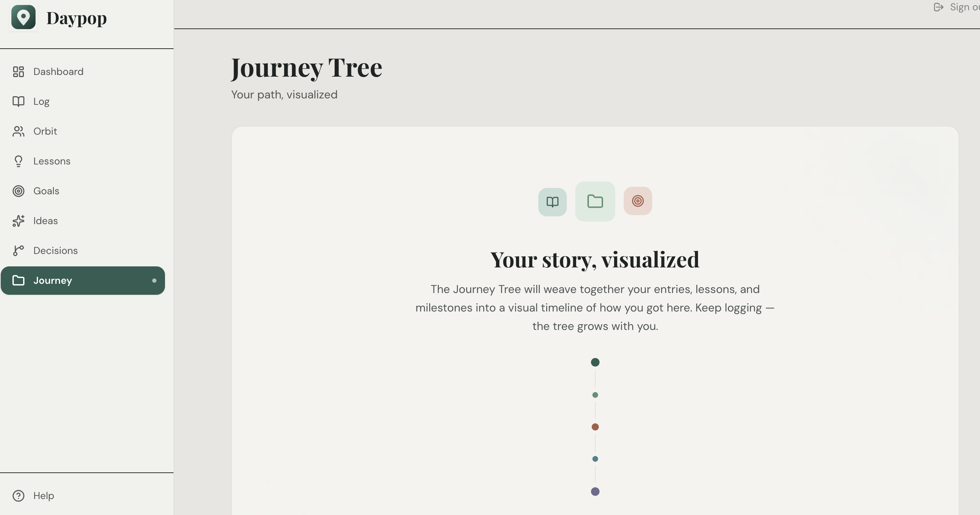This screenshot has height=515, width=980.
Task: Click the purple bottom timeline dot
Action: point(595,492)
